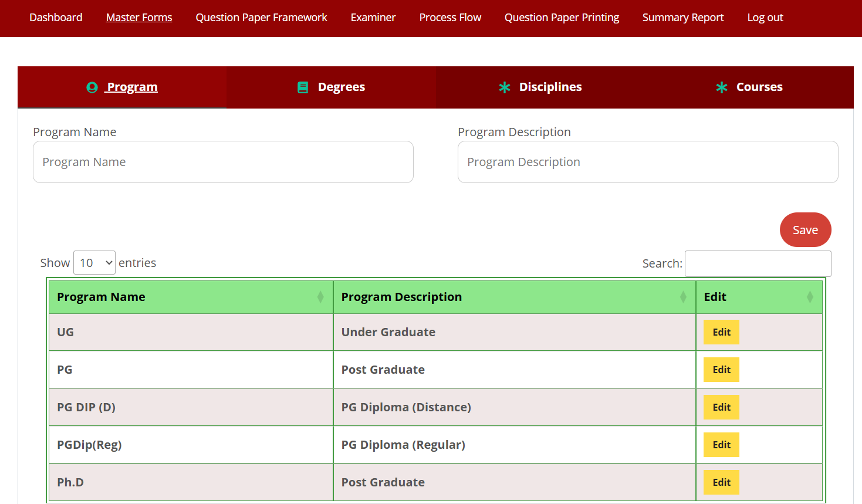Sort by Program Description column arrows
This screenshot has width=862, height=504.
pos(683,297)
